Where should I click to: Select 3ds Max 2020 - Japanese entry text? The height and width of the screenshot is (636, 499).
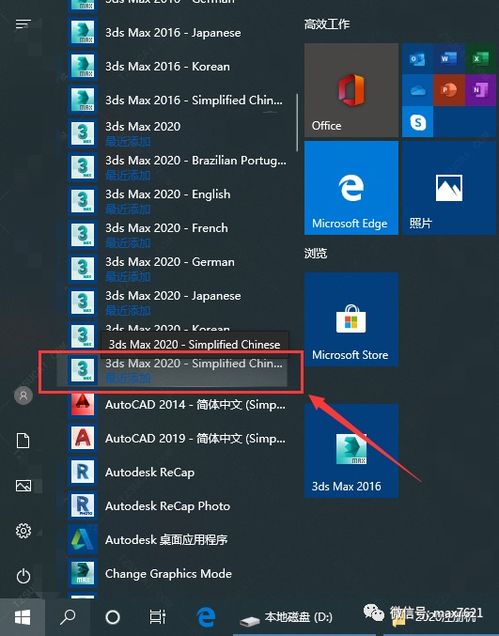(173, 296)
